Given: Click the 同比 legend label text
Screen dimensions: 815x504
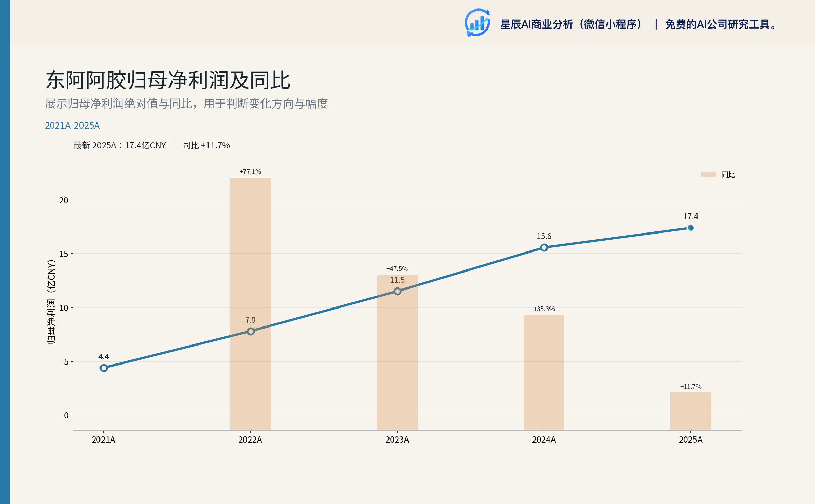Looking at the screenshot, I should [728, 174].
